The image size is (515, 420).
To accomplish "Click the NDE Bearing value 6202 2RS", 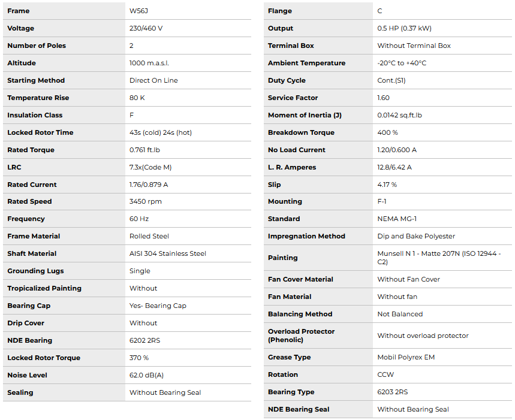I will click(x=144, y=340).
